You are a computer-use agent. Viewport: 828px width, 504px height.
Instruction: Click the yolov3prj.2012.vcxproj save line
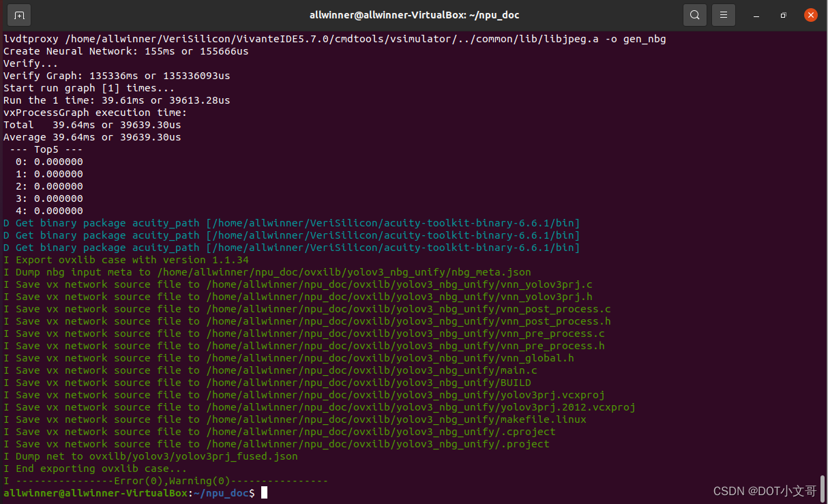point(319,407)
